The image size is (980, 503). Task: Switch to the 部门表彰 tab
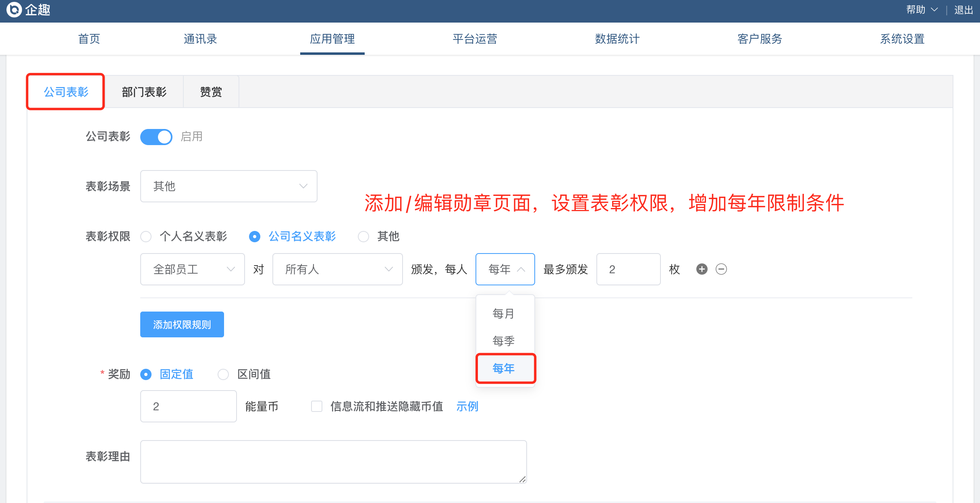144,92
